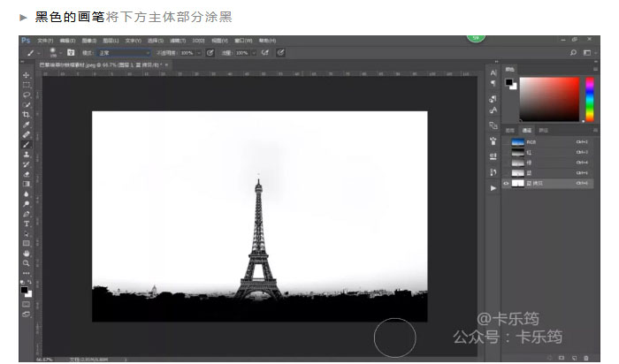Delete channel using trash icon
The image size is (619, 364).
(x=585, y=358)
